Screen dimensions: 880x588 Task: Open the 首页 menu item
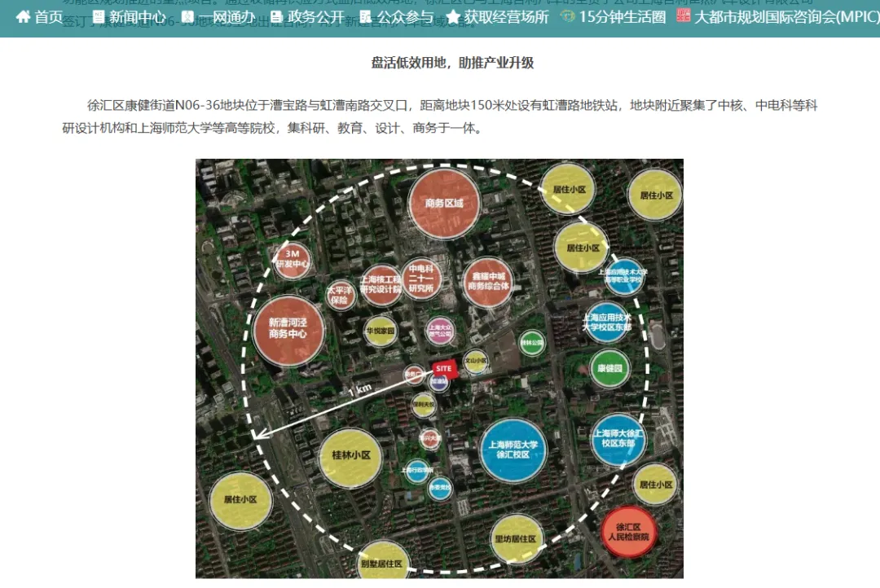tap(48, 17)
